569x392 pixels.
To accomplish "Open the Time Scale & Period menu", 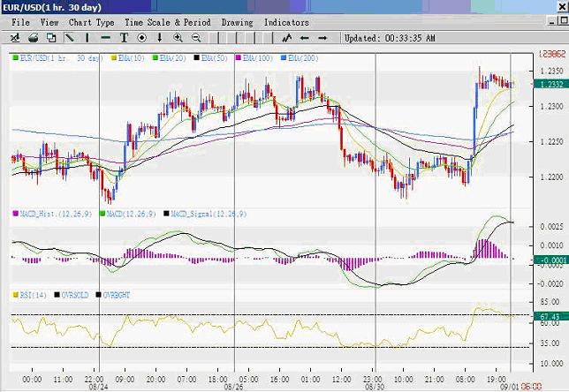I will pyautogui.click(x=168, y=22).
